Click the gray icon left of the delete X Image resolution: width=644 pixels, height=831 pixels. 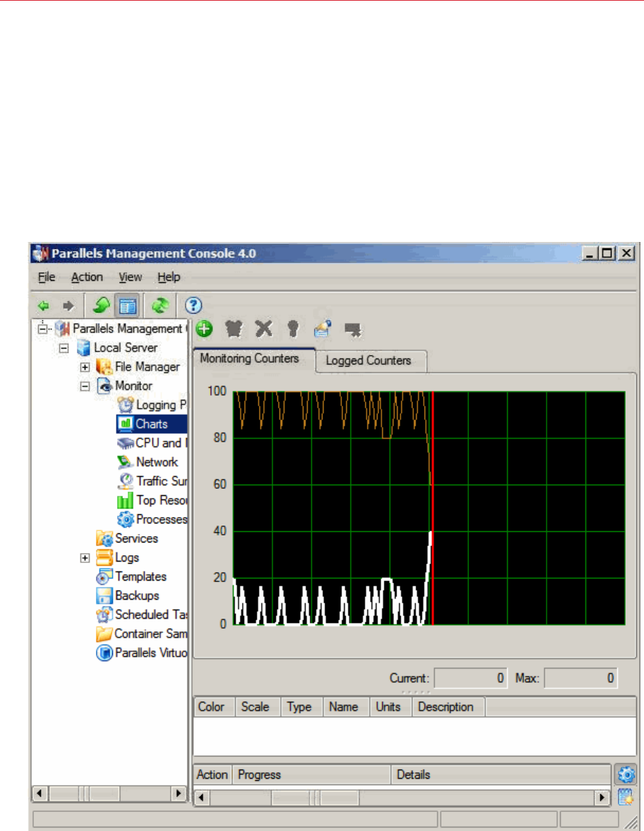[233, 329]
